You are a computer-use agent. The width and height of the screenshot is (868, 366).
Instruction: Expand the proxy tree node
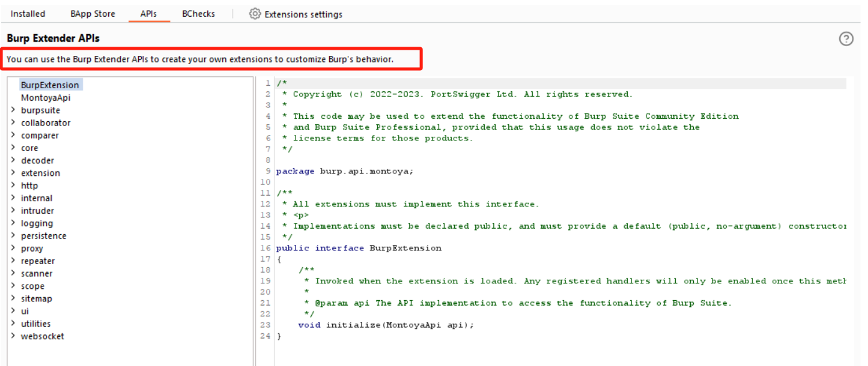[13, 248]
